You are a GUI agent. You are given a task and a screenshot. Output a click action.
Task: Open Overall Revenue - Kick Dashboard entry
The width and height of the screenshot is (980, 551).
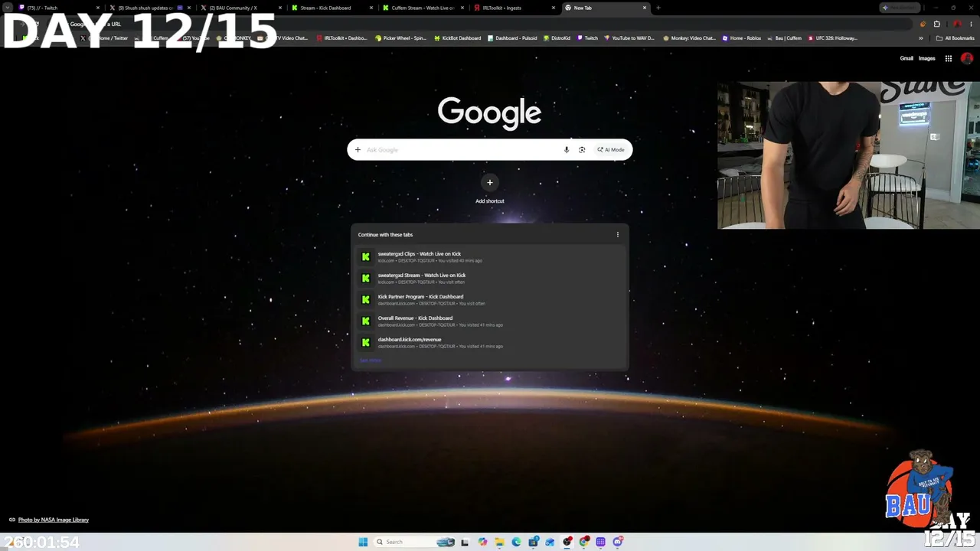click(490, 321)
